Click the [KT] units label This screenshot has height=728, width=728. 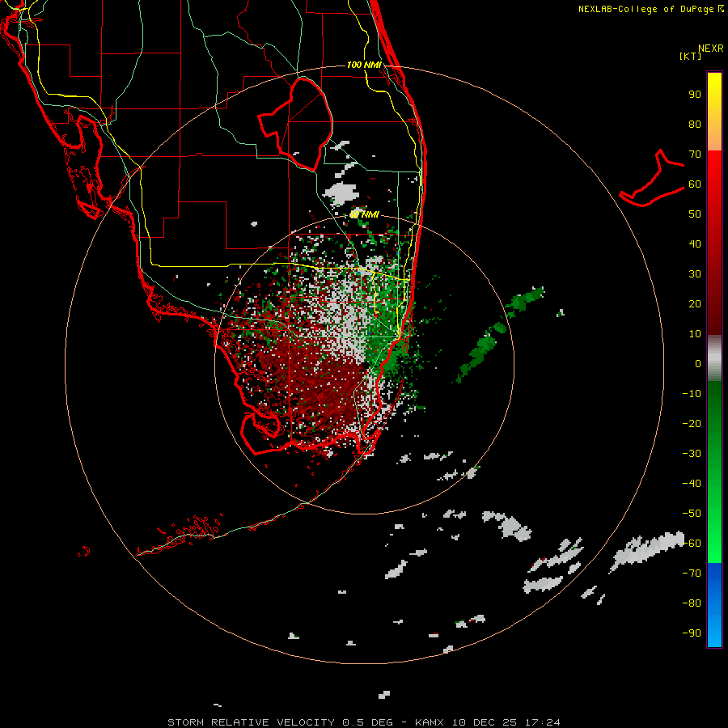coord(691,56)
